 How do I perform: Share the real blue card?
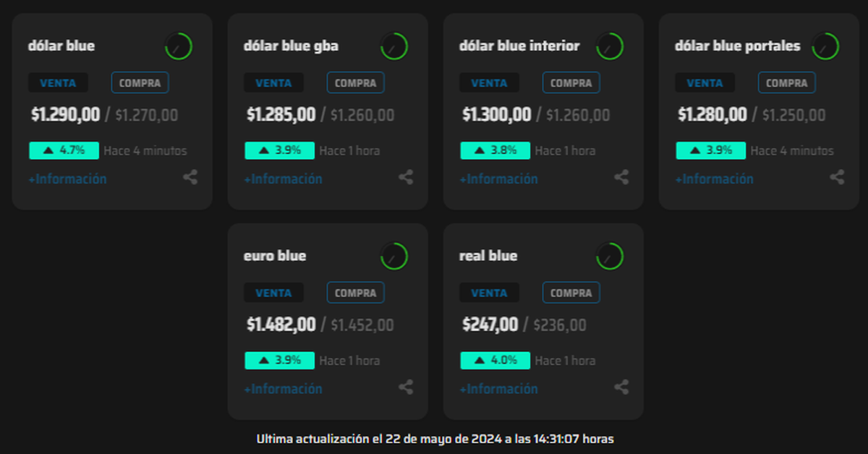[x=621, y=387]
